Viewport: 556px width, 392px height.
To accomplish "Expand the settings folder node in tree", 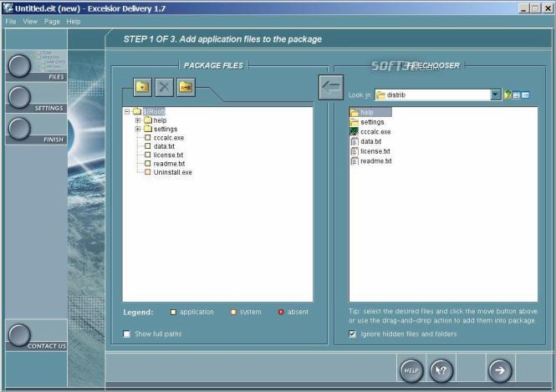I will click(138, 129).
